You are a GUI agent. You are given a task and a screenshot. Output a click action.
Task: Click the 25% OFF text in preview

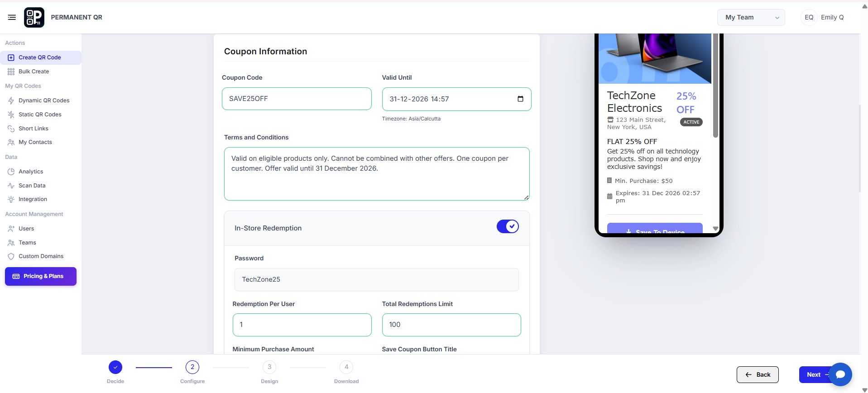pos(686,103)
